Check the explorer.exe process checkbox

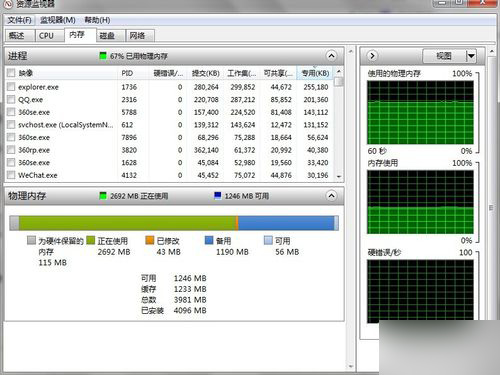[11, 87]
